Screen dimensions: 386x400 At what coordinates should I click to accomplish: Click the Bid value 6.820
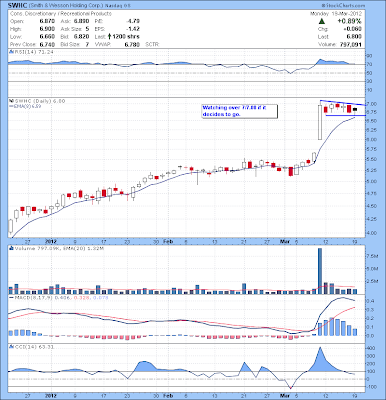coord(81,36)
